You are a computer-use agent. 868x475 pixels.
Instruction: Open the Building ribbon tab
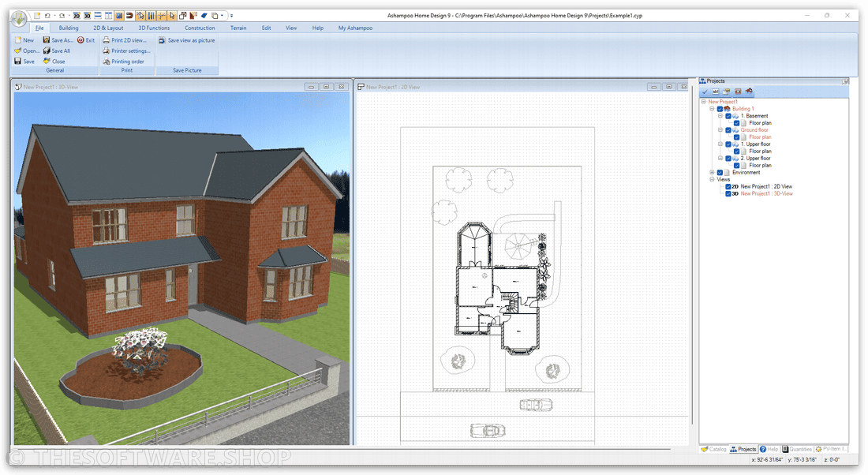pos(69,28)
